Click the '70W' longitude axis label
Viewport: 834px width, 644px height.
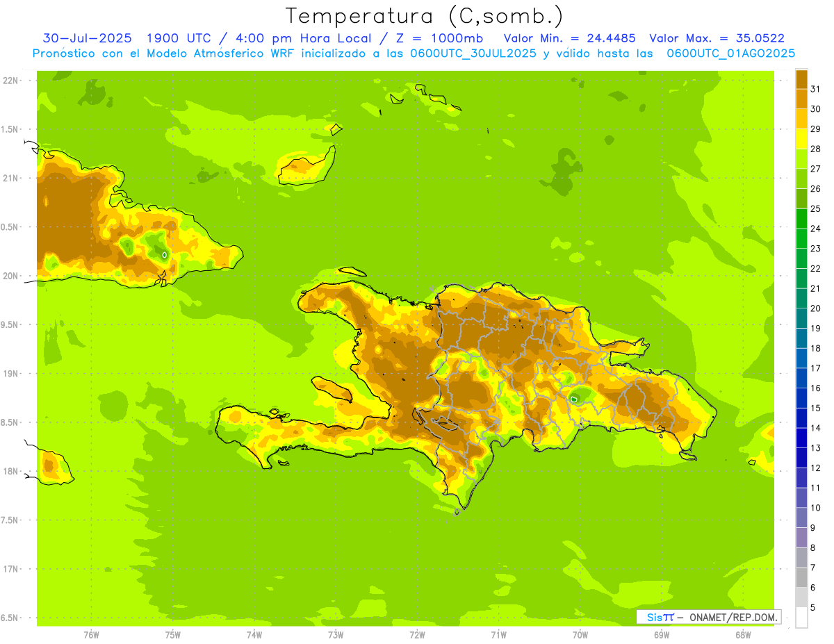580,635
